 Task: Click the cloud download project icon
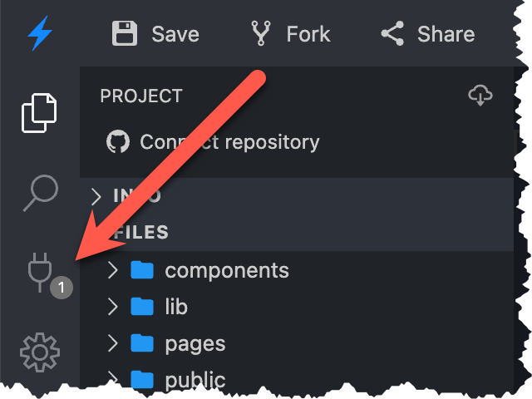tap(480, 96)
